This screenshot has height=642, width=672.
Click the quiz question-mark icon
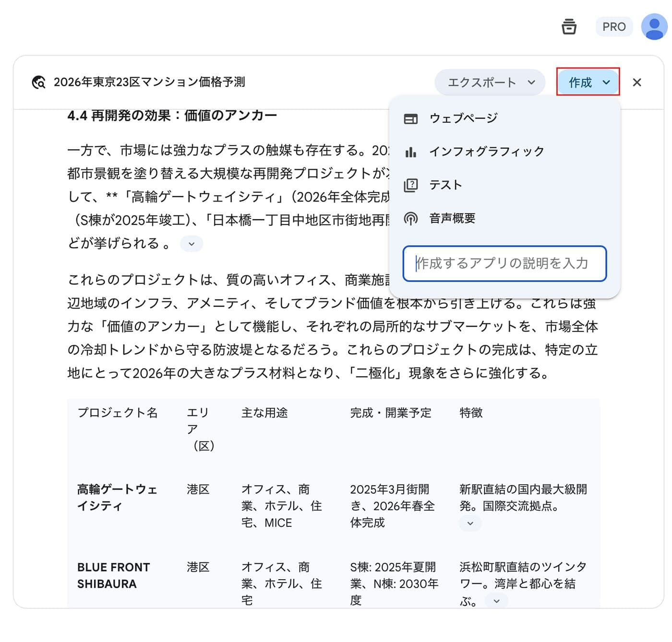coord(411,185)
